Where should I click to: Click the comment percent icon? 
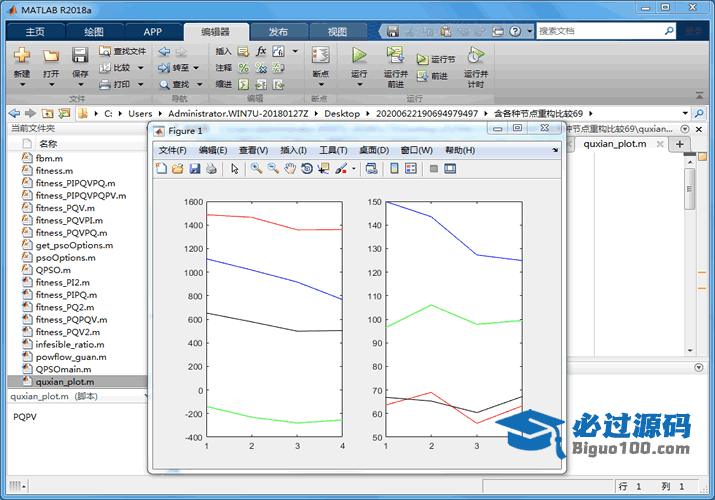click(244, 68)
